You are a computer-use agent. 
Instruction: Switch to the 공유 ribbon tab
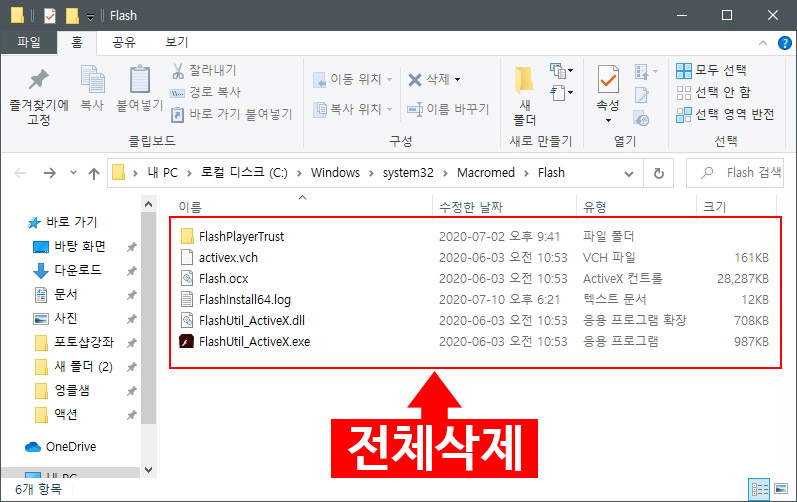(x=124, y=42)
